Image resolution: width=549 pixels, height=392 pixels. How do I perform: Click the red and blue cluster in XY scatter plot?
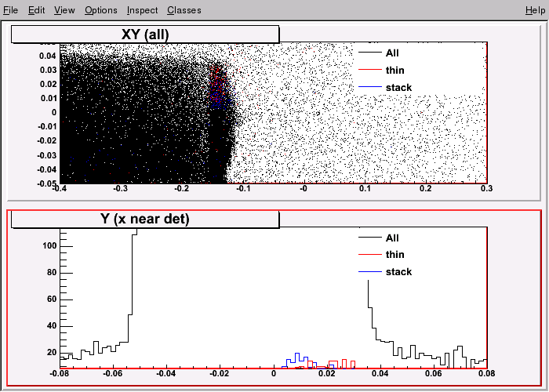(219, 88)
